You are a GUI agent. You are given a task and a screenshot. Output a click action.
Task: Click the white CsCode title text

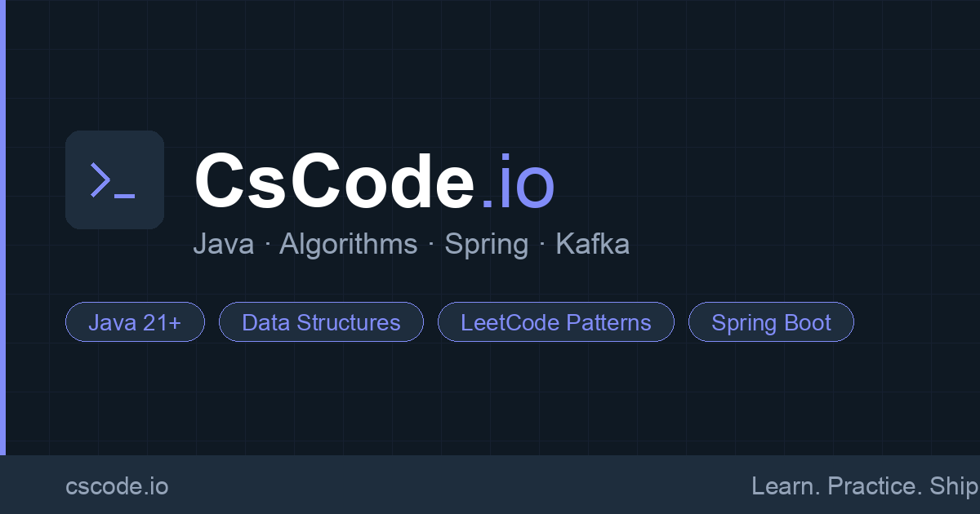tap(335, 182)
